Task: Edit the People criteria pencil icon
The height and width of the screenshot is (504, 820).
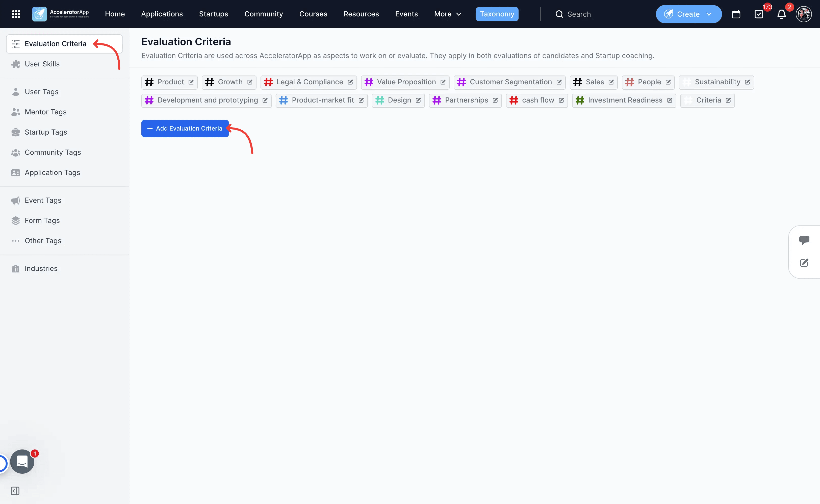Action: click(668, 82)
